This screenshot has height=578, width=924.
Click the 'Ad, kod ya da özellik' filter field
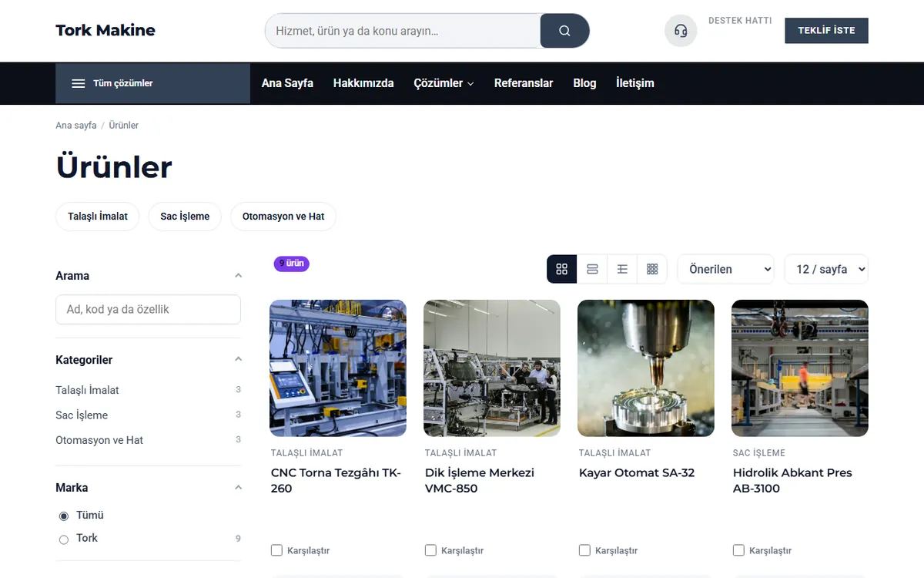point(148,309)
